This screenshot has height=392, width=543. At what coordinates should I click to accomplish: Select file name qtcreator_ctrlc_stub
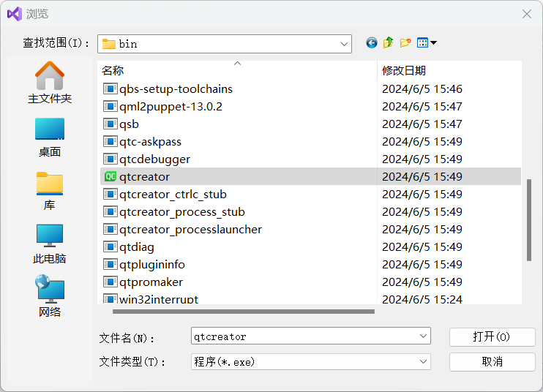(173, 194)
